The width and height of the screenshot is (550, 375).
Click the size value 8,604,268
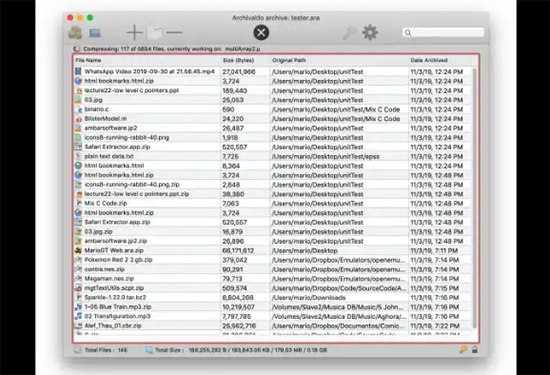(x=238, y=297)
